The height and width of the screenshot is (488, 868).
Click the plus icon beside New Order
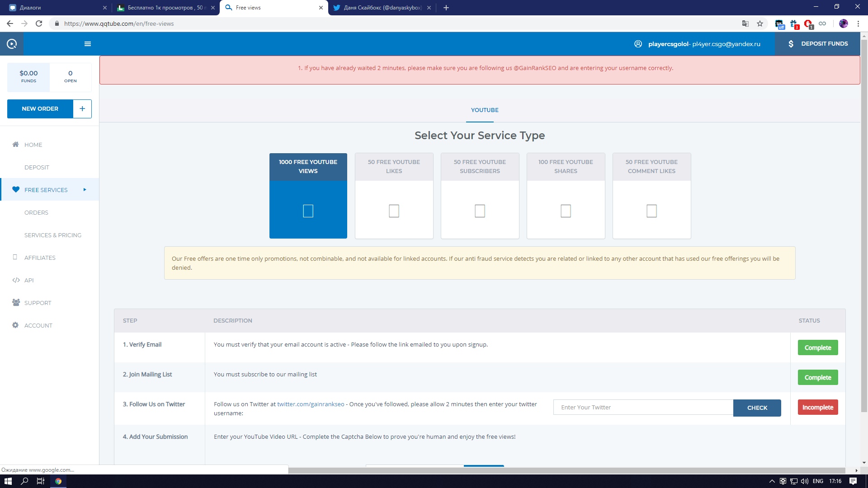pos(82,109)
